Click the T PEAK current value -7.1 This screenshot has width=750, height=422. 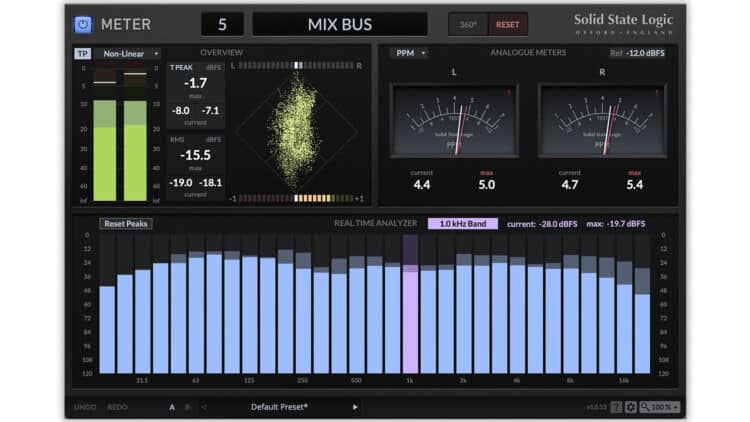click(210, 111)
